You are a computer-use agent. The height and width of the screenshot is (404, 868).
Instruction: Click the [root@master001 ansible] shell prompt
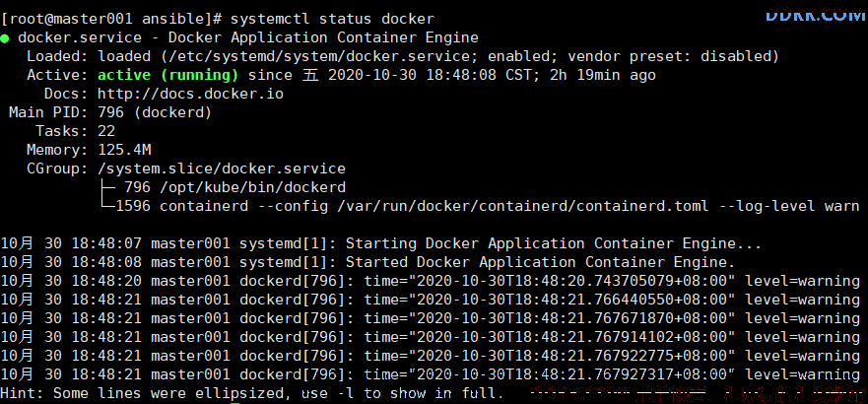pyautogui.click(x=111, y=19)
